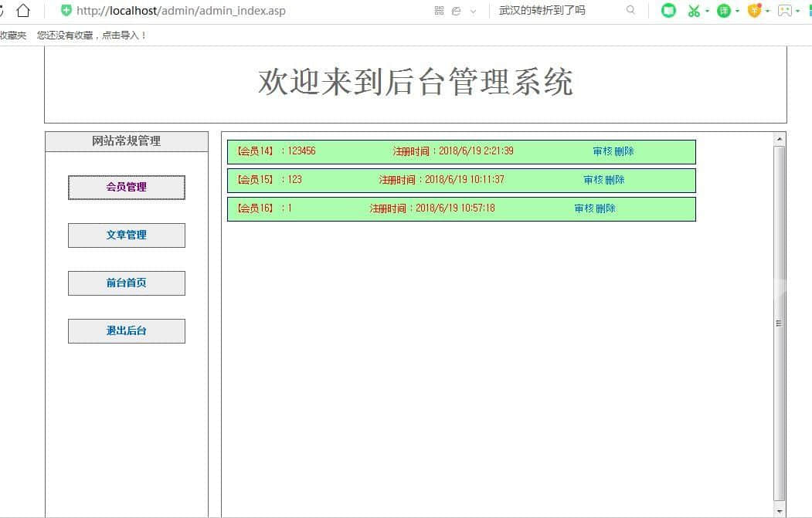The image size is (812, 518).
Task: Click the browser home icon
Action: click(x=23, y=11)
